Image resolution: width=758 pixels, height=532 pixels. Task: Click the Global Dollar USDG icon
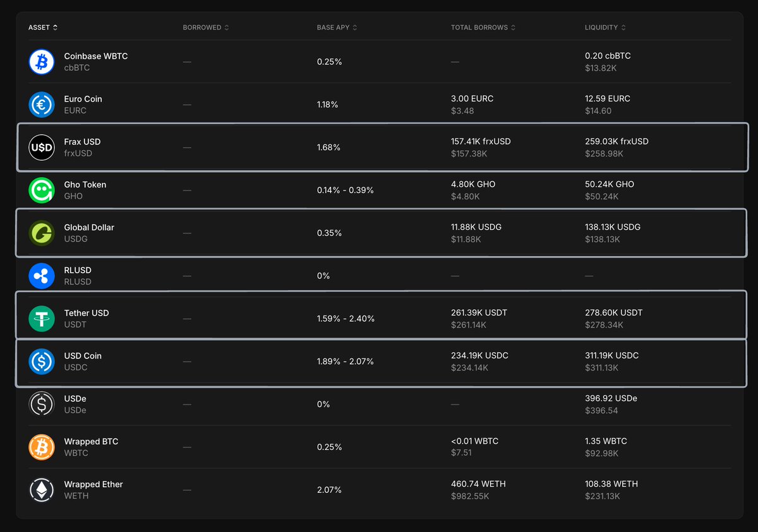[42, 233]
